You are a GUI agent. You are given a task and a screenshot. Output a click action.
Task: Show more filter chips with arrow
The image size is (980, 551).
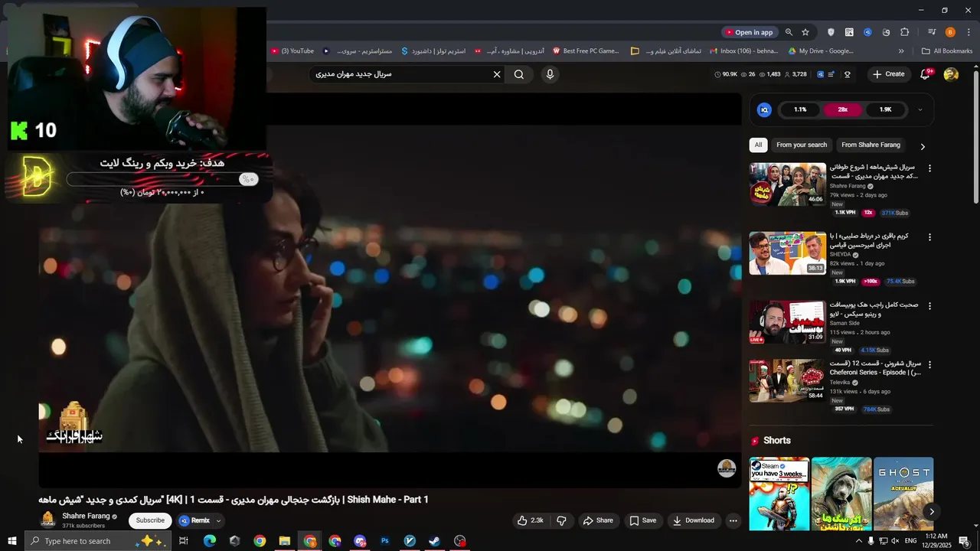coord(923,146)
